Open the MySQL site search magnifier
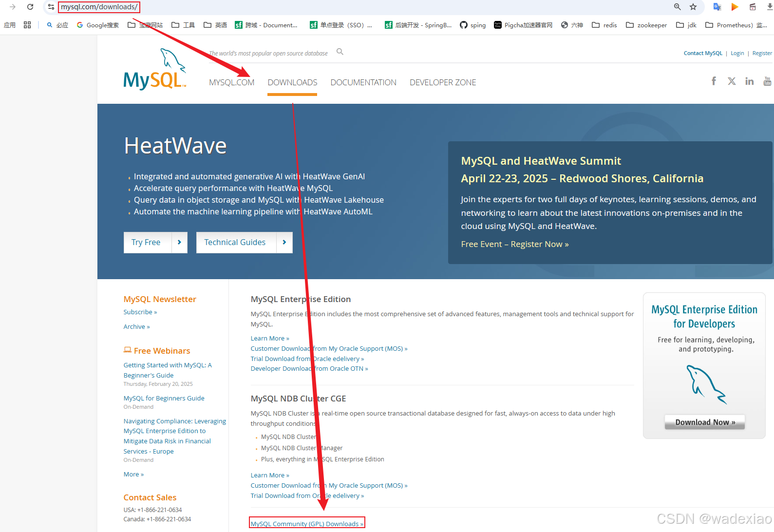 pyautogui.click(x=340, y=52)
